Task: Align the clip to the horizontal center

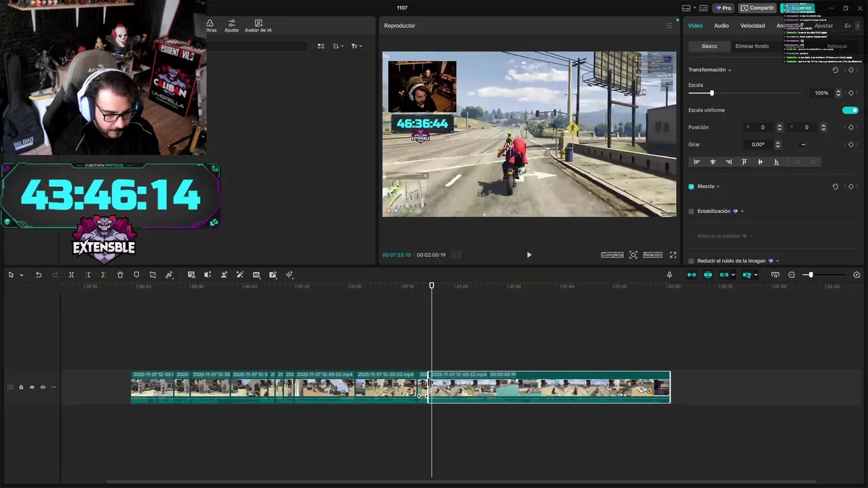Action: click(x=713, y=162)
